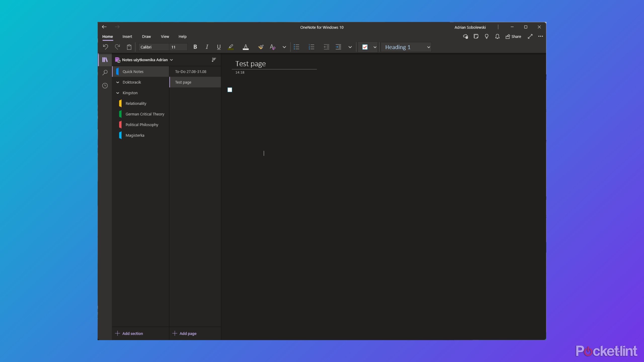The image size is (644, 362).
Task: Click the back navigation arrow
Action: [x=104, y=27]
